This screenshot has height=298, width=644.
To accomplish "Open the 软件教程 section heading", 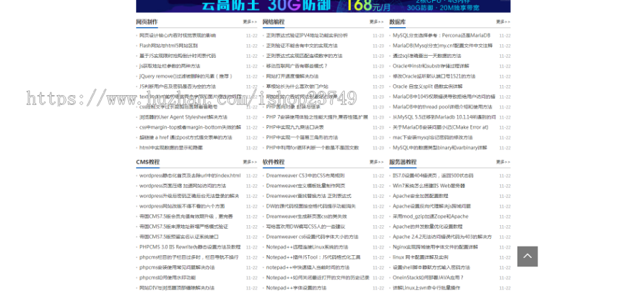I will pos(273,162).
